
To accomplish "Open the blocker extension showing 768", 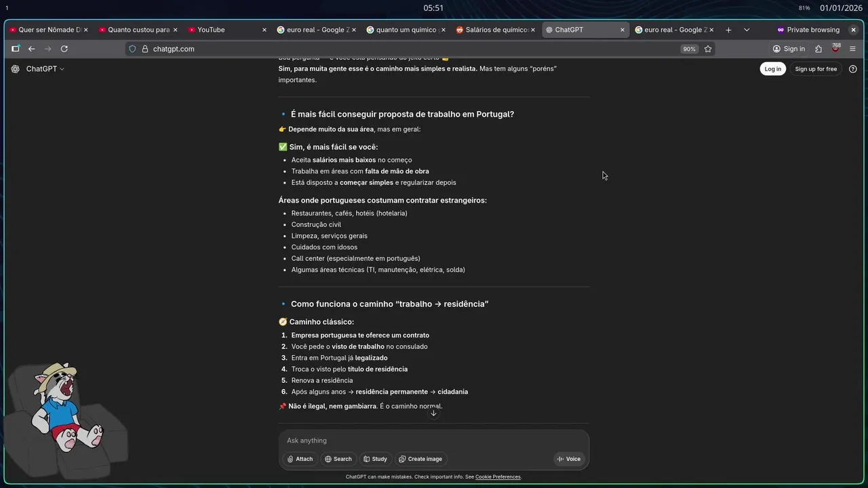I will point(835,48).
